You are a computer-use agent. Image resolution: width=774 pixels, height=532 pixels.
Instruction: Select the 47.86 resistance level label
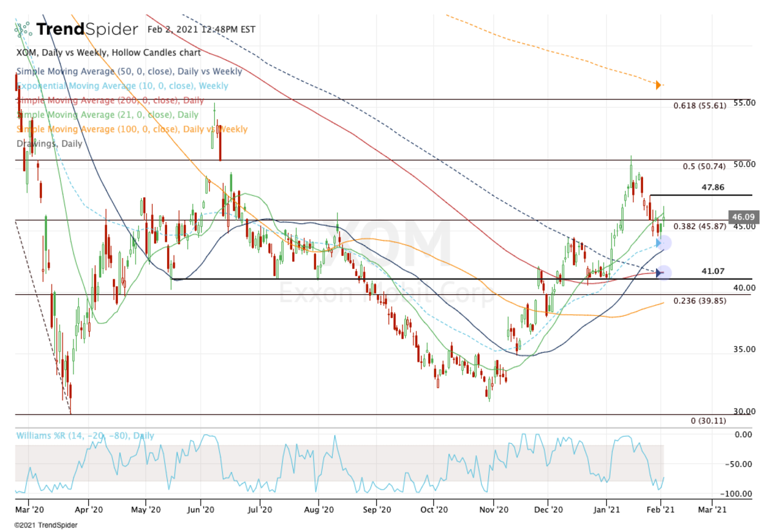coord(714,187)
